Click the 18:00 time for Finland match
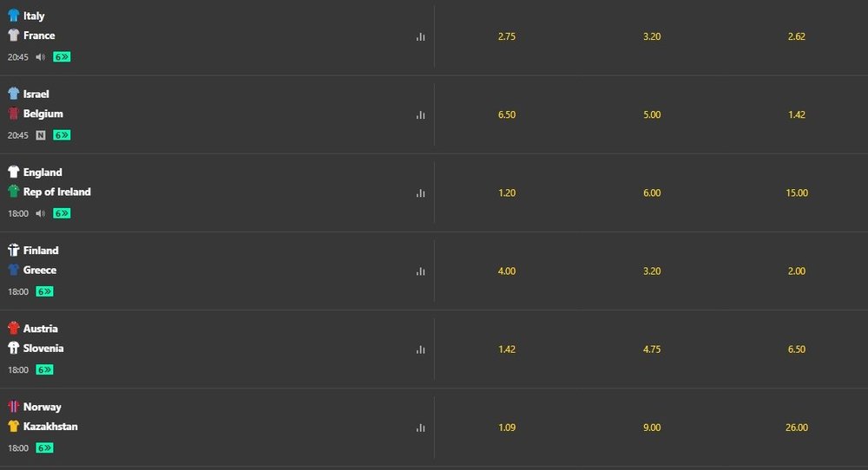Viewport: 868px width, 470px height. tap(18, 291)
